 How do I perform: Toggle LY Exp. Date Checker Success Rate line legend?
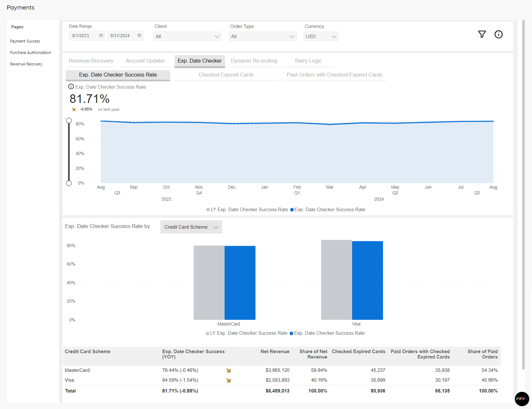click(247, 210)
